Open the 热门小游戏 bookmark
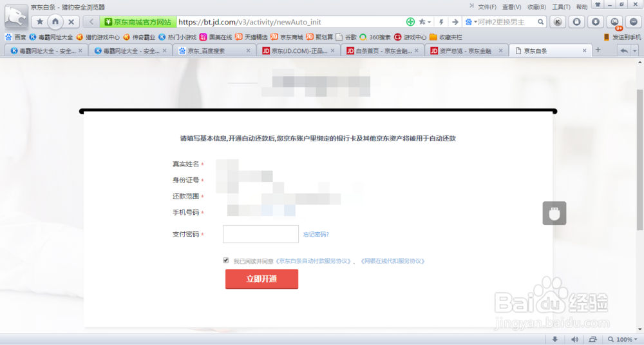The width and height of the screenshot is (644, 345). 178,37
